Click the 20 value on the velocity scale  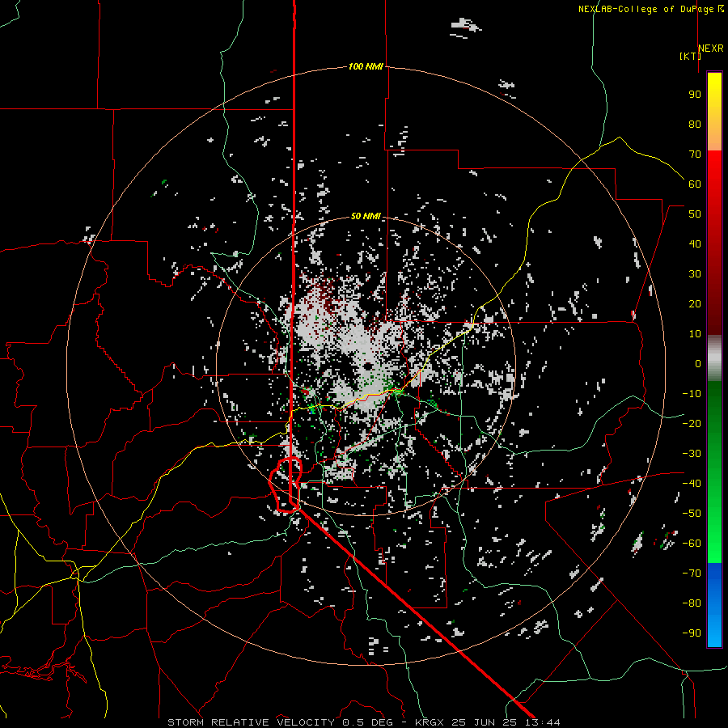[x=695, y=303]
